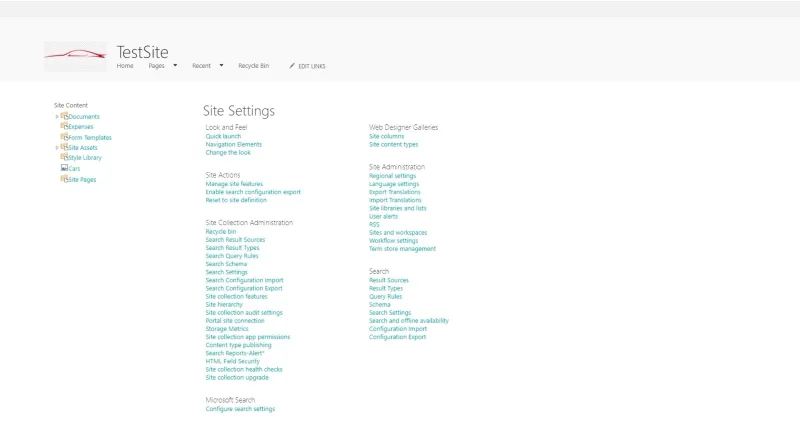The width and height of the screenshot is (800, 425).
Task: Select Pages in the top navigation
Action: click(x=157, y=66)
